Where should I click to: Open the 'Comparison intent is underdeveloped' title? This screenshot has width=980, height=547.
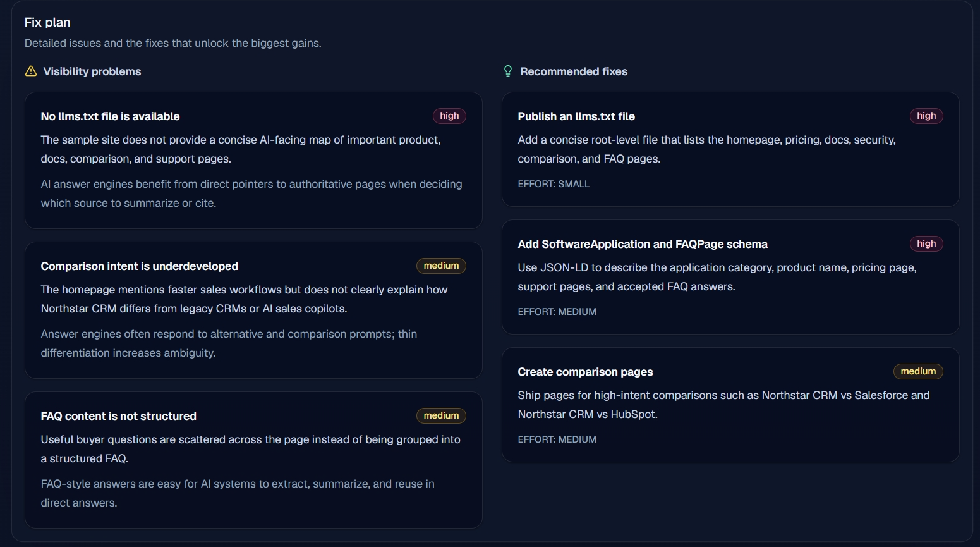coord(140,266)
